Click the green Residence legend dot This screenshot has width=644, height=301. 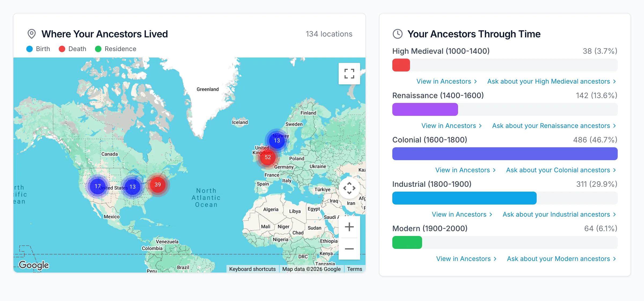pyautogui.click(x=98, y=49)
